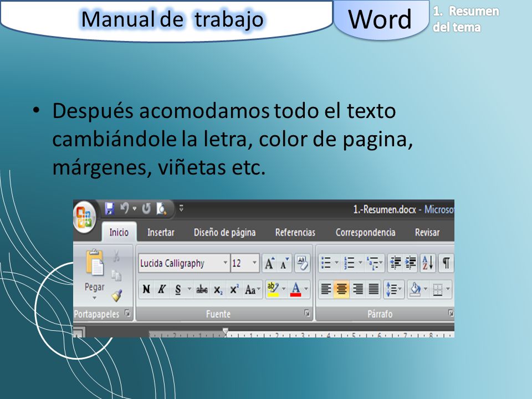The height and width of the screenshot is (399, 532).
Task: Expand the font size 12 dropdown arrow
Action: 254,263
